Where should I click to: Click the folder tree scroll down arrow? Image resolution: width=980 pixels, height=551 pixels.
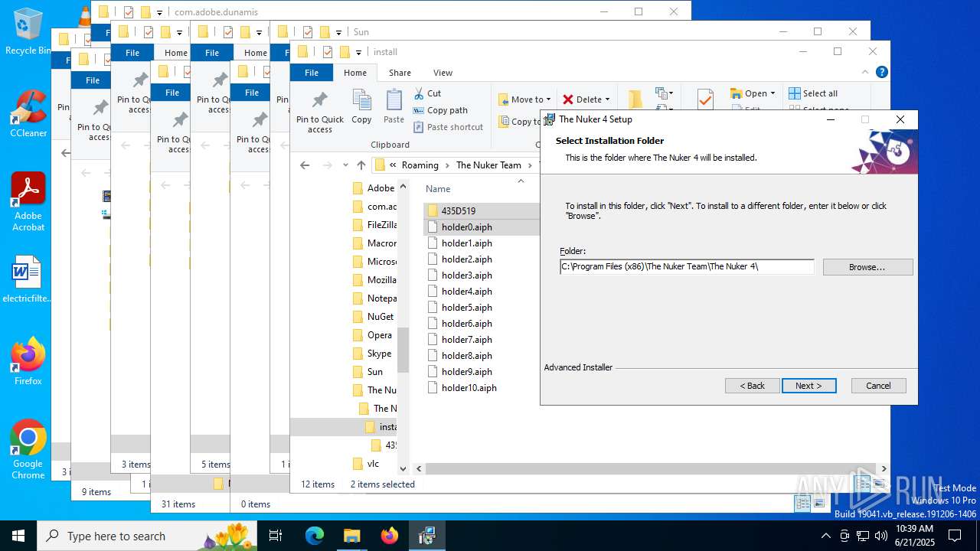(403, 468)
